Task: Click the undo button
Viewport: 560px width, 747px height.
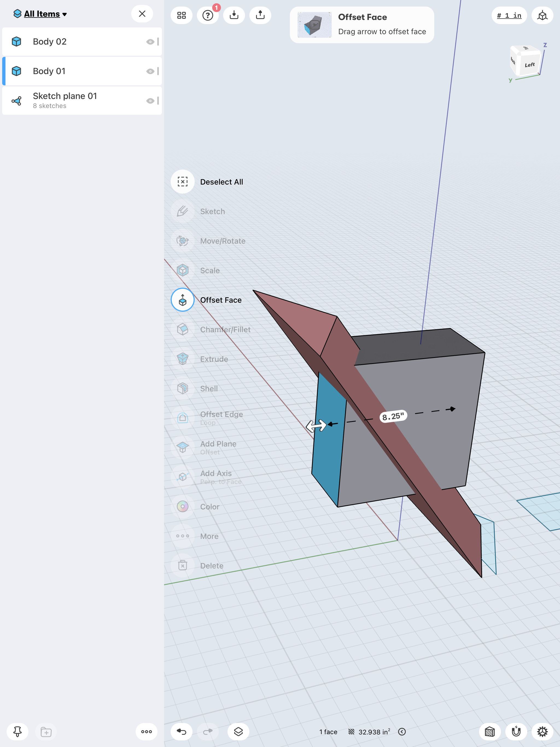Action: point(181,731)
